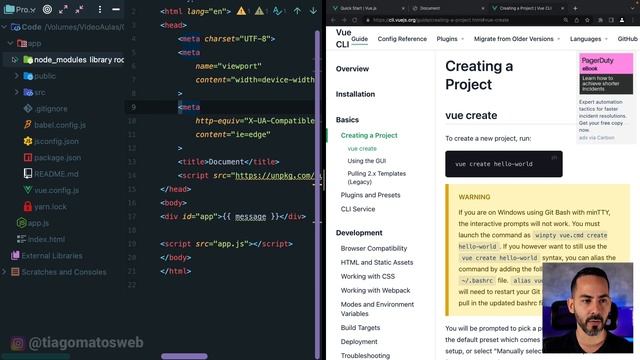Viewport: 640px width, 360px height.
Task: Go to previous highlighted error arrow
Action: point(297,11)
